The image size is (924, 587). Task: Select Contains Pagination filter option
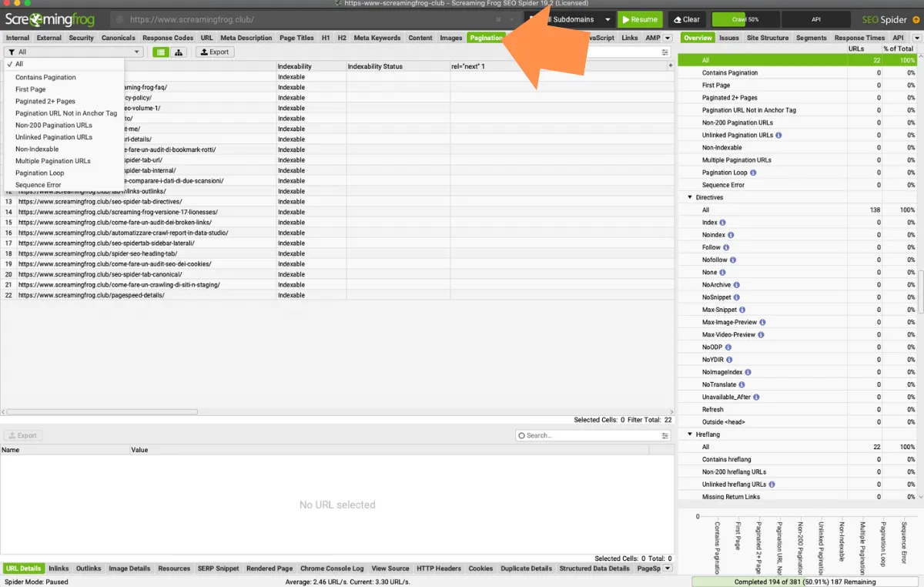[45, 77]
